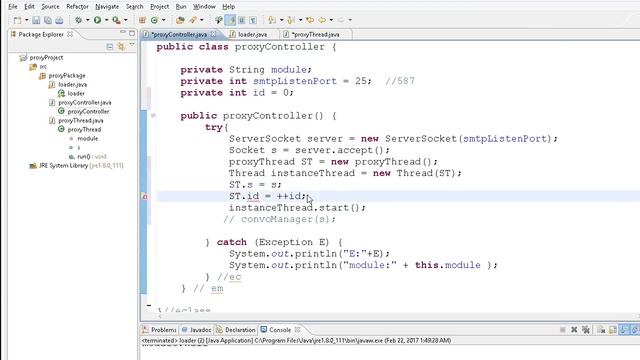Open the Debug dropdown arrow

click(x=87, y=20)
